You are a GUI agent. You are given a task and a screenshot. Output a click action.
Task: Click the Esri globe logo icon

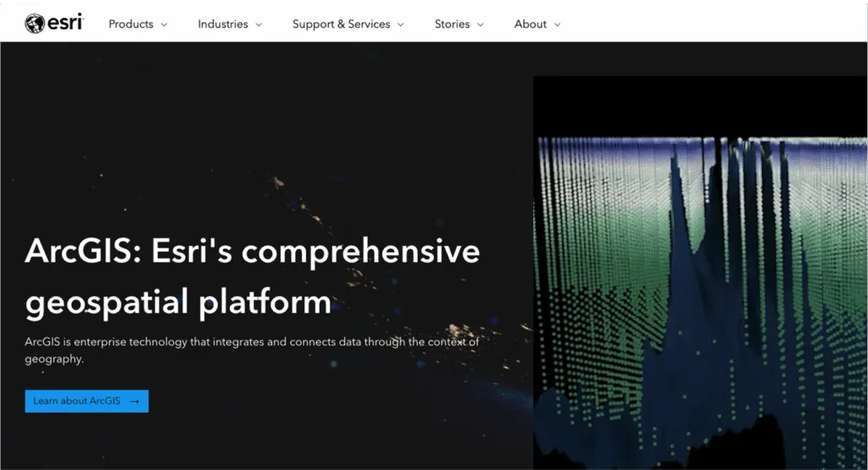coord(35,24)
